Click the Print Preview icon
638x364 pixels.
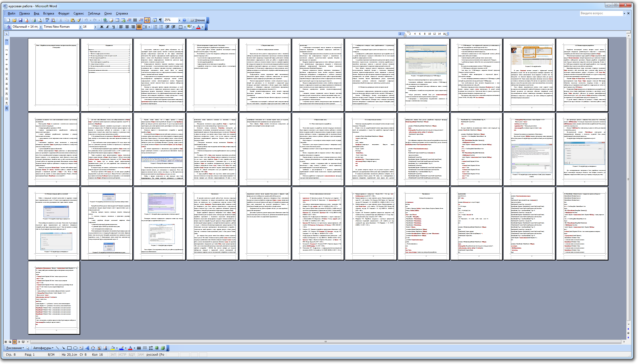(40, 20)
